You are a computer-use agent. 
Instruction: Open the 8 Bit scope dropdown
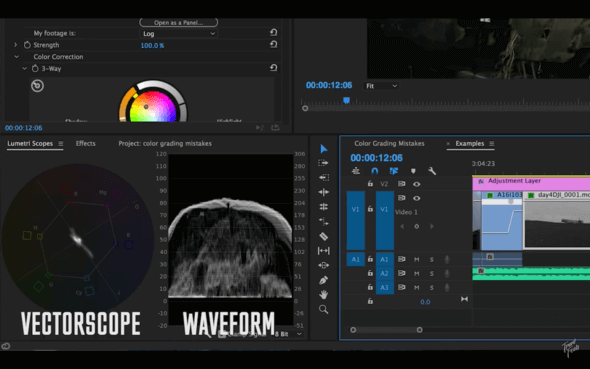[x=288, y=334]
